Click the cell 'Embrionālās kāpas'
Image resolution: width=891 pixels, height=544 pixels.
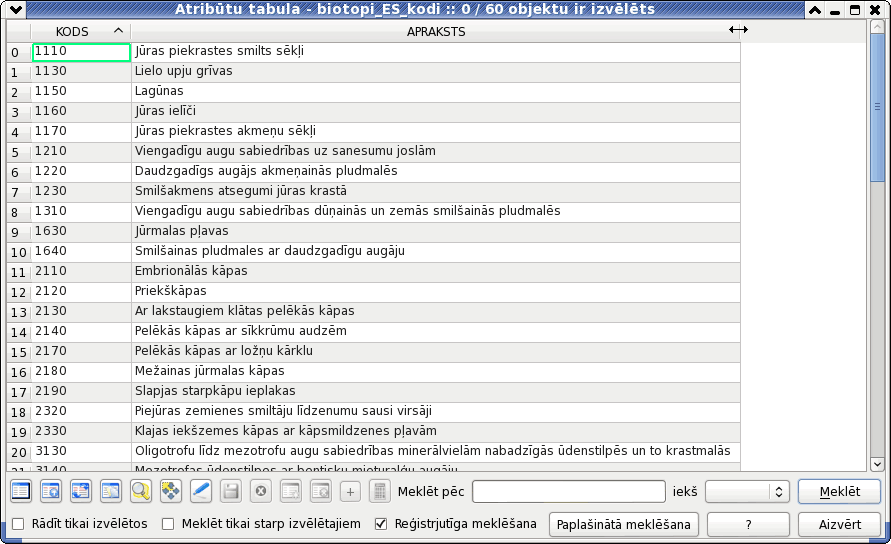click(435, 272)
